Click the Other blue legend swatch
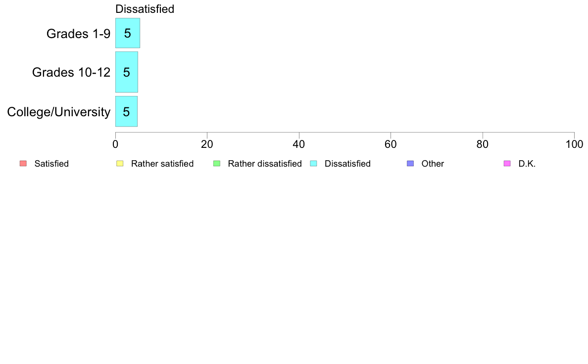This screenshot has width=588, height=364. pyautogui.click(x=411, y=163)
